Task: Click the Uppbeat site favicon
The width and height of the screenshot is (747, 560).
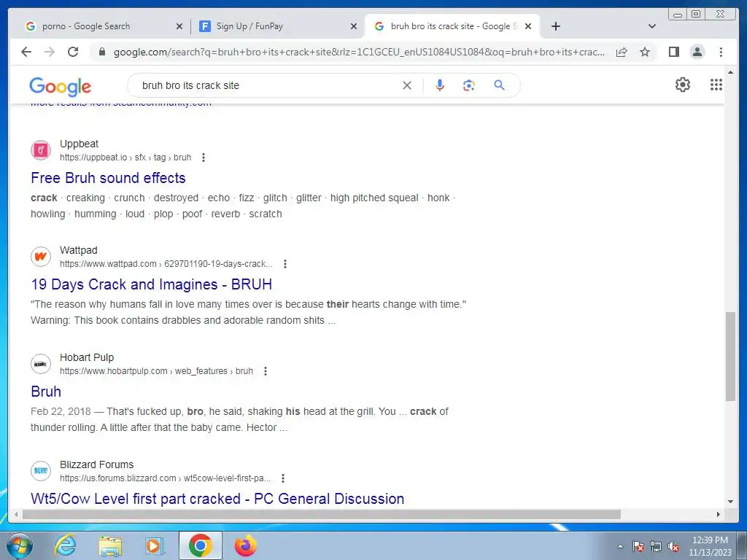Action: coord(41,150)
